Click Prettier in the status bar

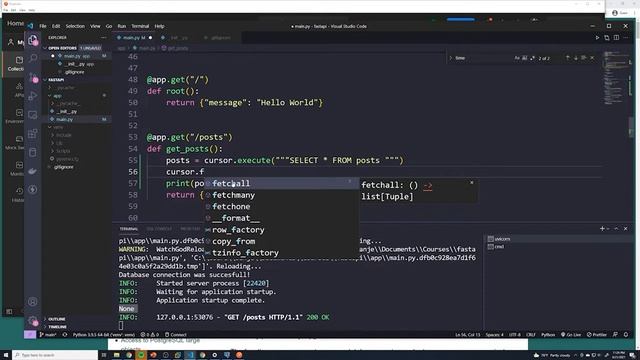pyautogui.click(x=597, y=335)
